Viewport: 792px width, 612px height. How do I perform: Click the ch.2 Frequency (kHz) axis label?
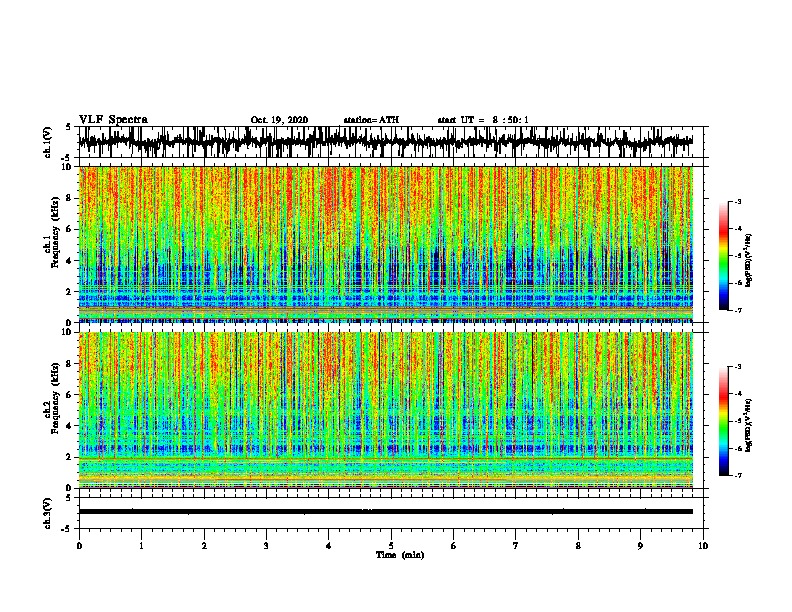(x=55, y=398)
